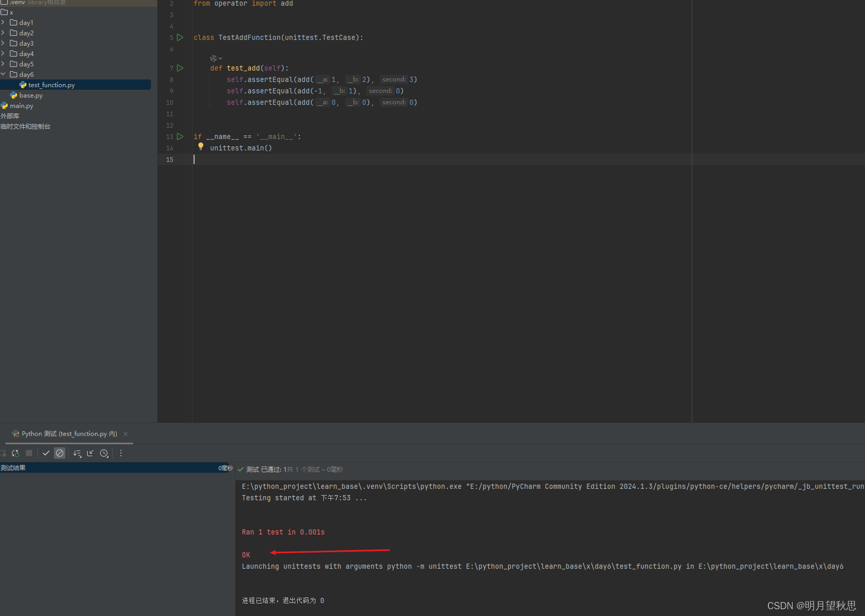The image size is (865, 616).
Task: Select the day4 folder icon in project tree
Action: [13, 53]
